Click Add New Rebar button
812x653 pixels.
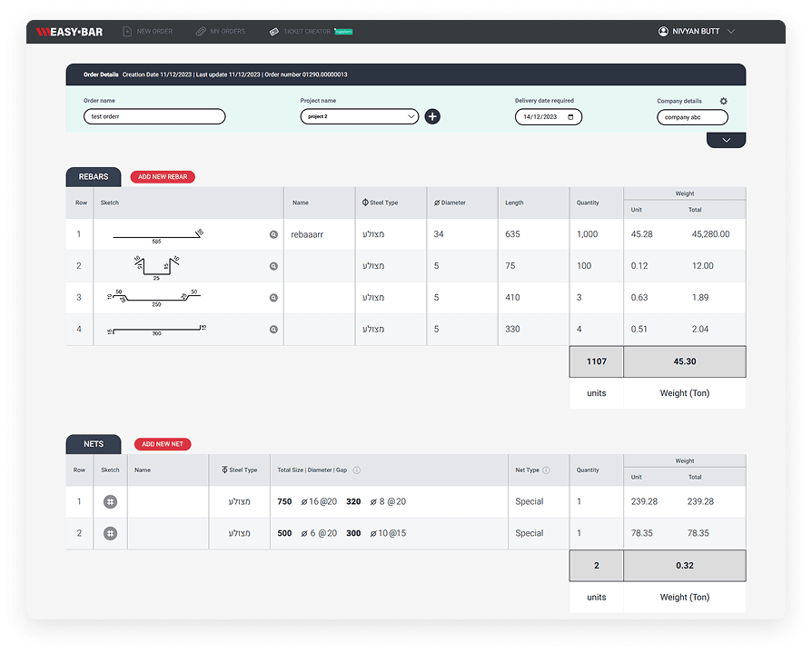click(x=163, y=177)
